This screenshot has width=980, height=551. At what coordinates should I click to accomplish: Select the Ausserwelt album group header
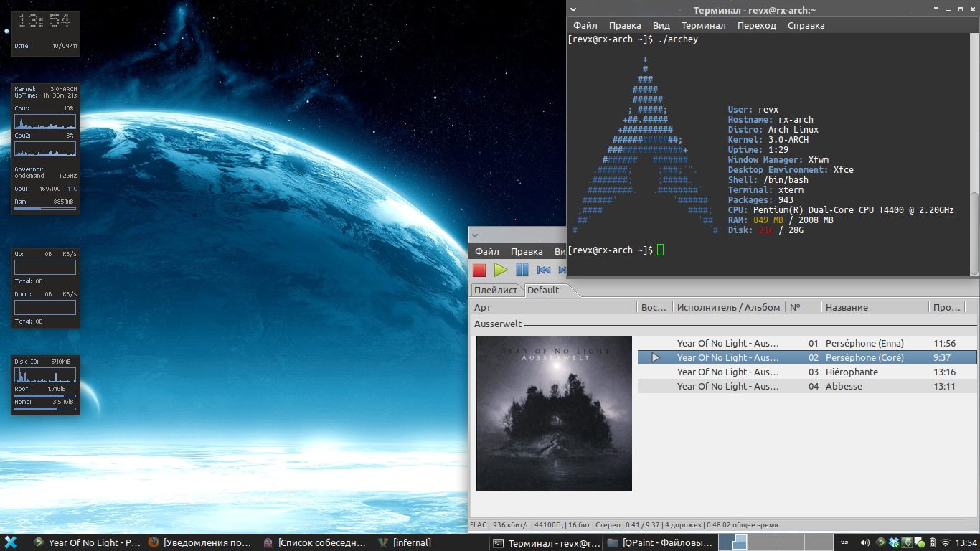point(725,324)
